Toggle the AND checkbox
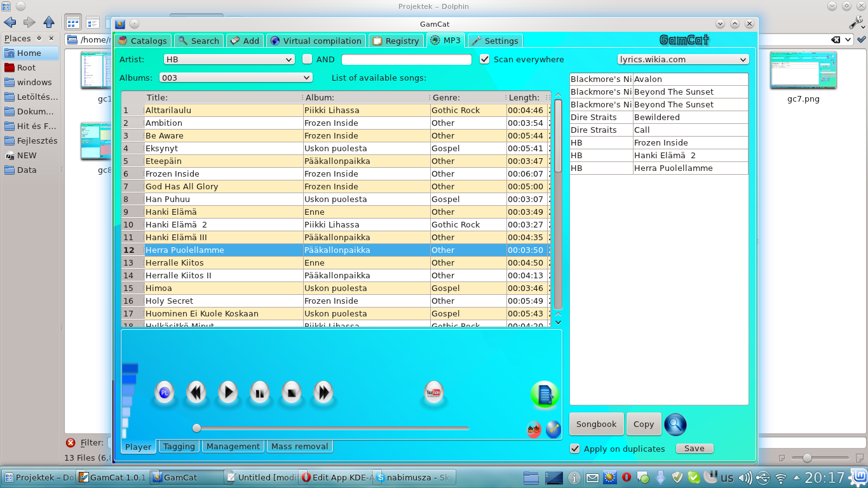This screenshot has width=868, height=488. 307,59
